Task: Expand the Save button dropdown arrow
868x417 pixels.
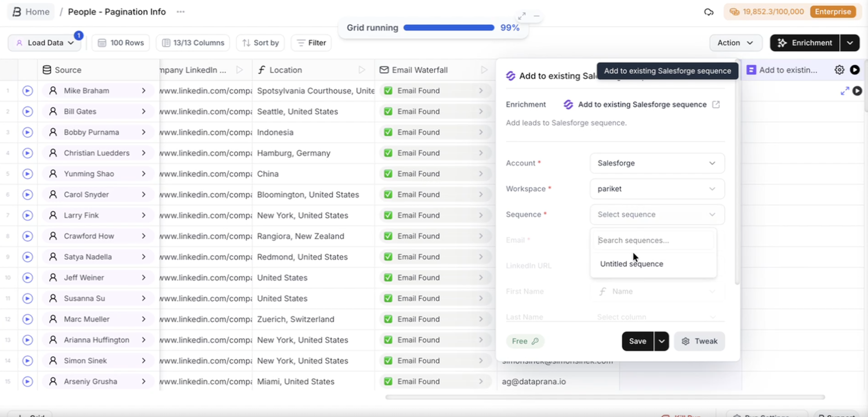Action: (662, 341)
